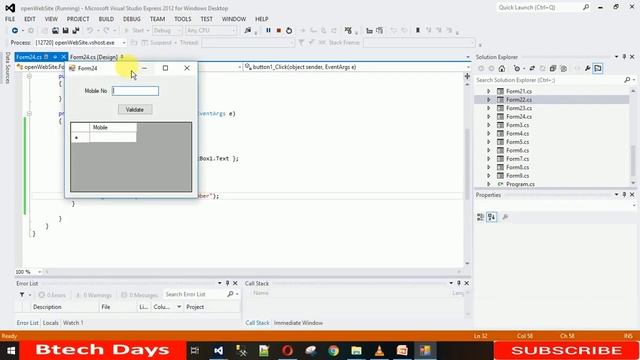640x360 pixels.
Task: Toggle the 0 Messages filter
Action: 140,295
